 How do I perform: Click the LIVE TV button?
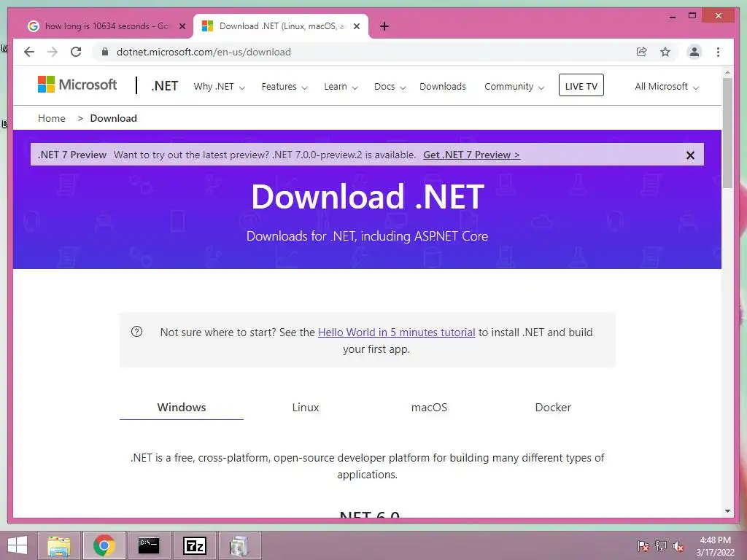click(581, 85)
